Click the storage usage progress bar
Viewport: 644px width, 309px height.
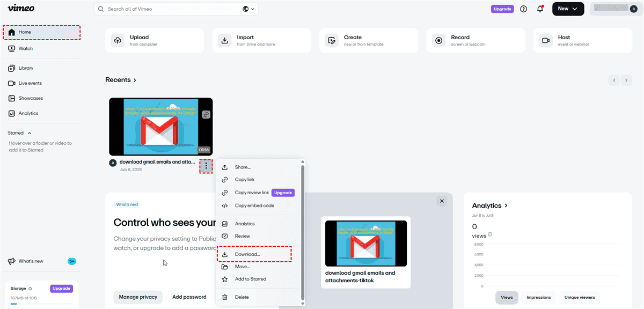(x=42, y=304)
